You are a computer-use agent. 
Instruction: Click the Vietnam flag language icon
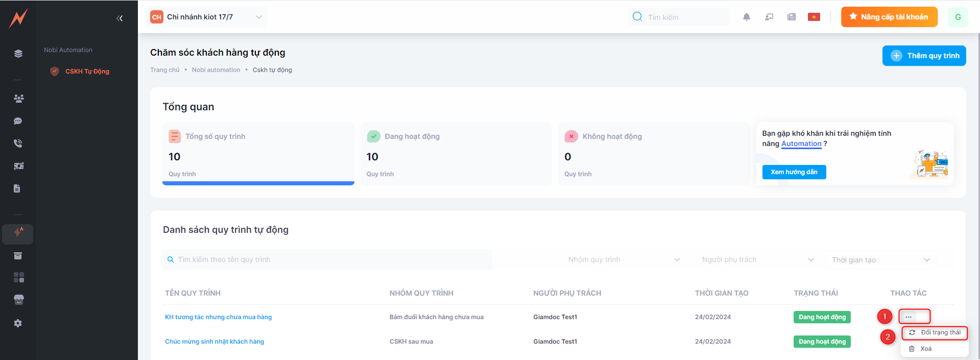pos(814,17)
